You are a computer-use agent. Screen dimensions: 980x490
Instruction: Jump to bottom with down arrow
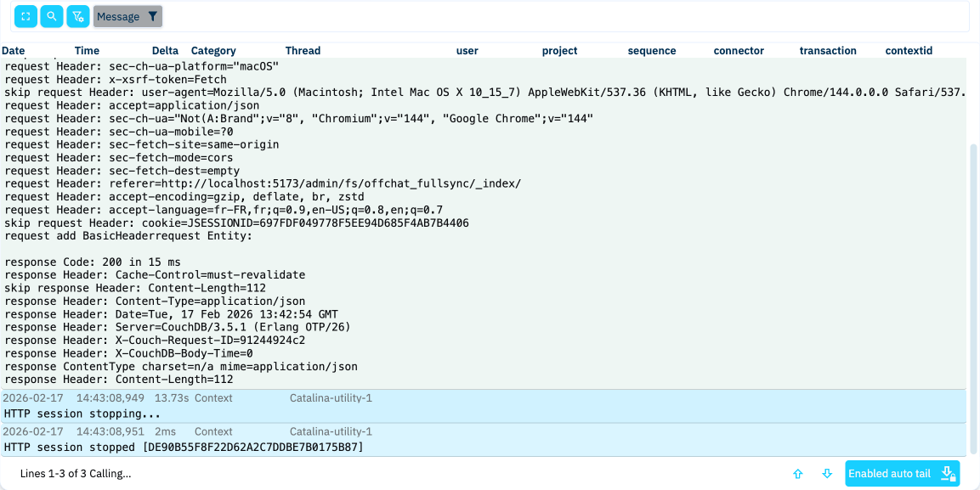pos(827,474)
